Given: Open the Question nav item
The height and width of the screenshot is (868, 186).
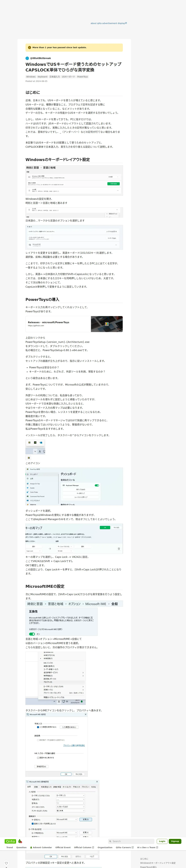Looking at the screenshot, I should pyautogui.click(x=21, y=847).
